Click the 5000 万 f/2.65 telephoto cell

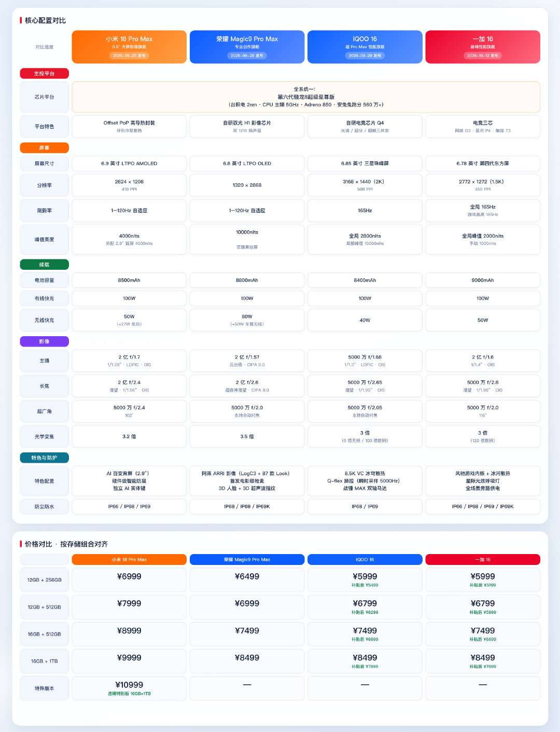(x=365, y=386)
